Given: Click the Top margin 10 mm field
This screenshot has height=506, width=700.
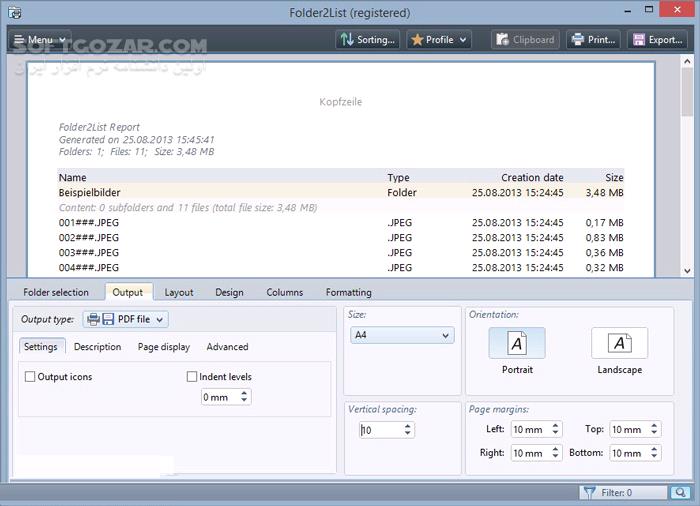Looking at the screenshot, I should [629, 429].
